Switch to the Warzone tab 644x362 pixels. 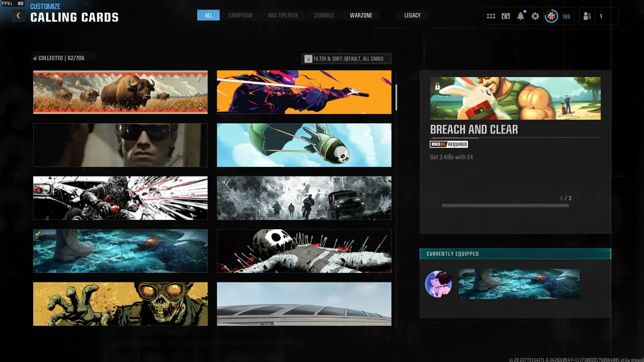point(361,16)
